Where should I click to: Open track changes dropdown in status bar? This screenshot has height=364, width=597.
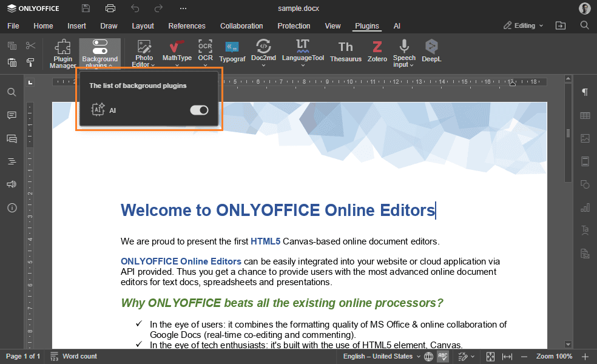(x=467, y=356)
